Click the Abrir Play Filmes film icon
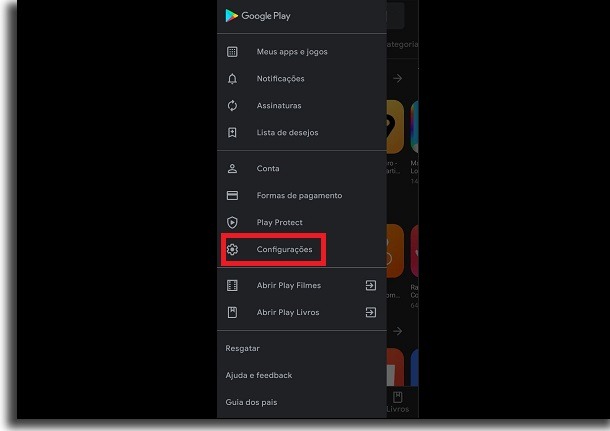The image size is (610, 431). coord(232,286)
